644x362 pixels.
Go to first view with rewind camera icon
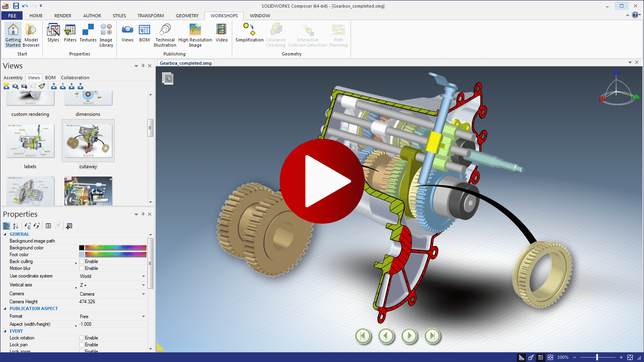coord(54,86)
